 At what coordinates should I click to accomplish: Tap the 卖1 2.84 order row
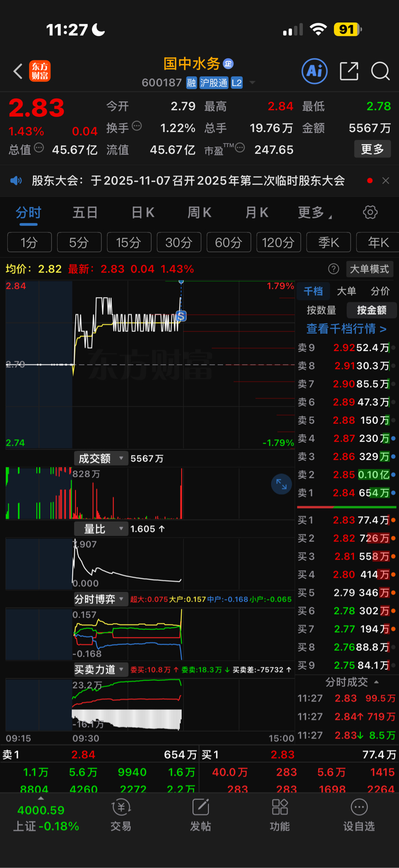[x=347, y=493]
